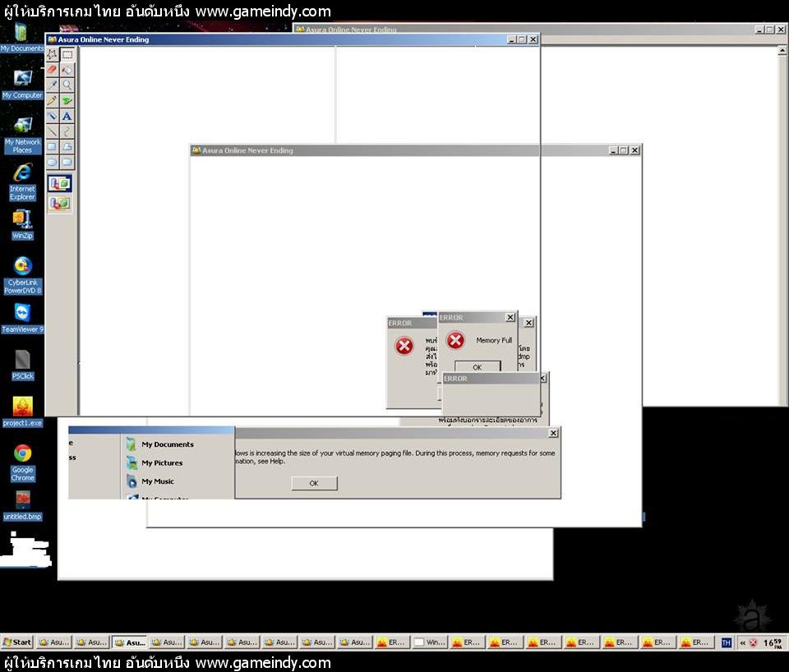The image size is (789, 672).
Task: Click title bar of middle Asura Online window
Action: [414, 150]
